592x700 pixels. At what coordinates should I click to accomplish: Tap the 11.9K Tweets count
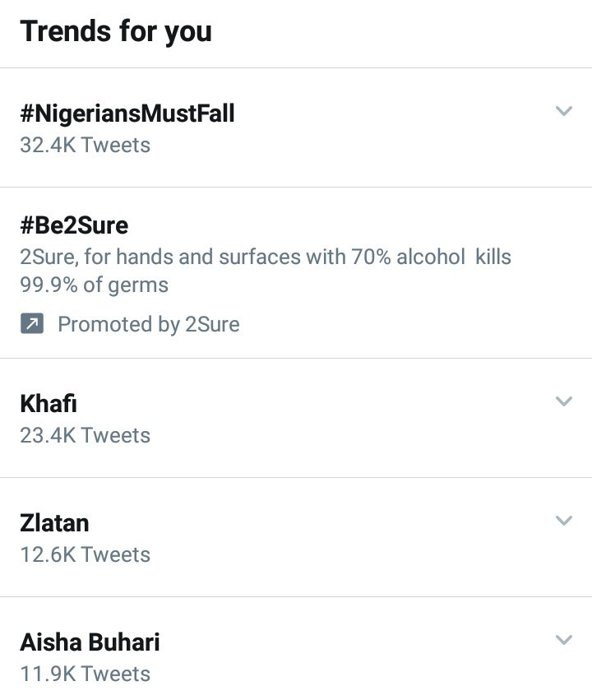(x=85, y=674)
